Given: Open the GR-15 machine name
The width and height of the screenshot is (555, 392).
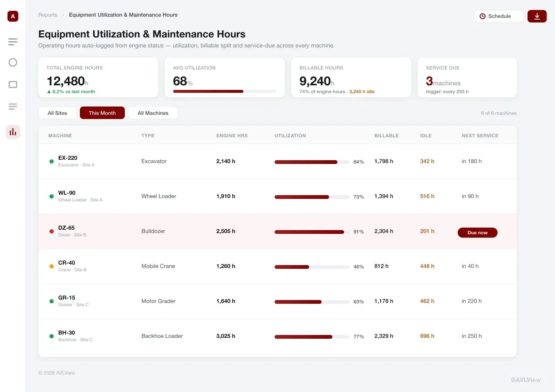Looking at the screenshot, I should (67, 298).
